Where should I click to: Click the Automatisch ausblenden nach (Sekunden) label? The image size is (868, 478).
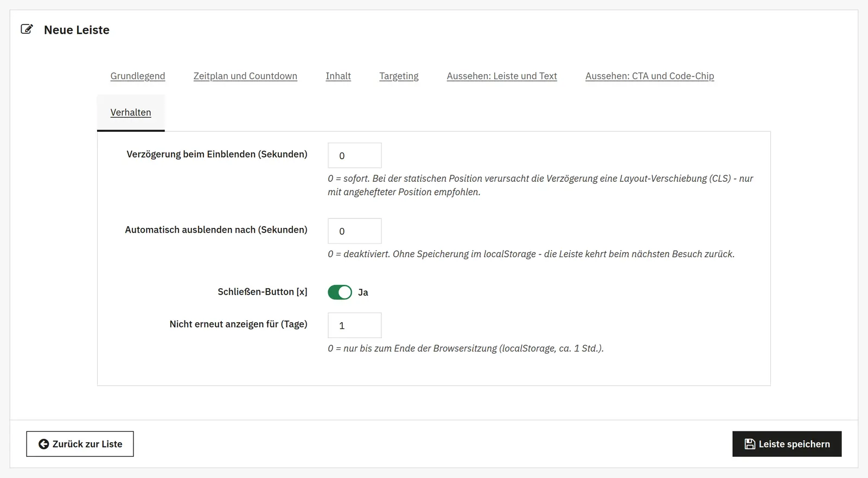[216, 230]
